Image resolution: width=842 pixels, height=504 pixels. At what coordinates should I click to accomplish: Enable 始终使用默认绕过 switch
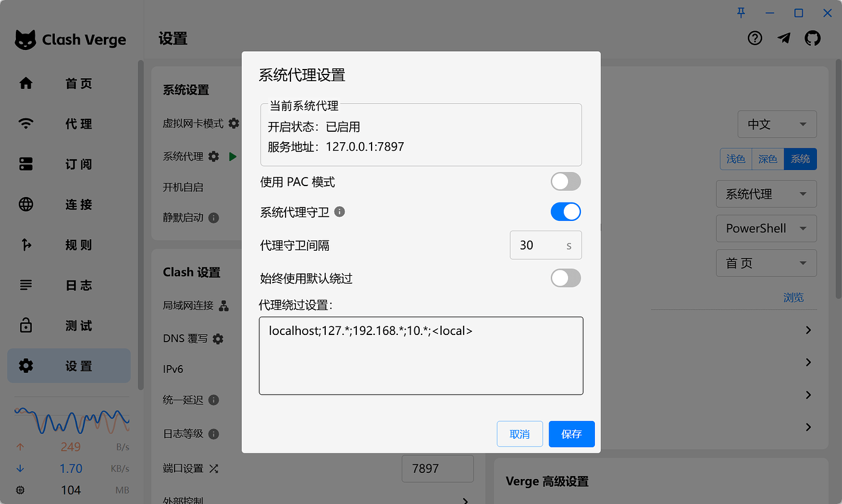pyautogui.click(x=566, y=278)
